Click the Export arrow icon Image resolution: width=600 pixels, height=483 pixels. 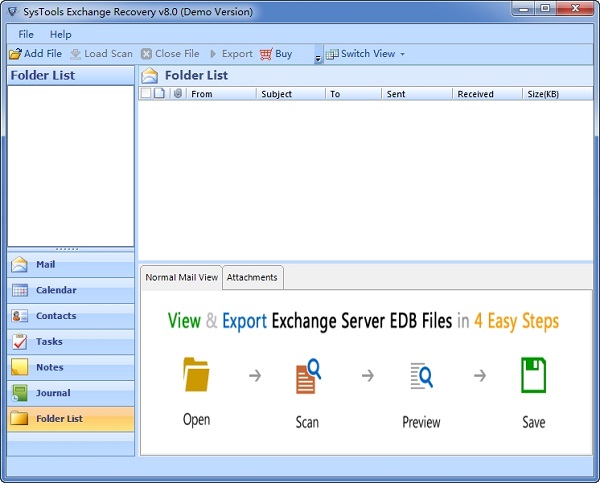pyautogui.click(x=213, y=54)
